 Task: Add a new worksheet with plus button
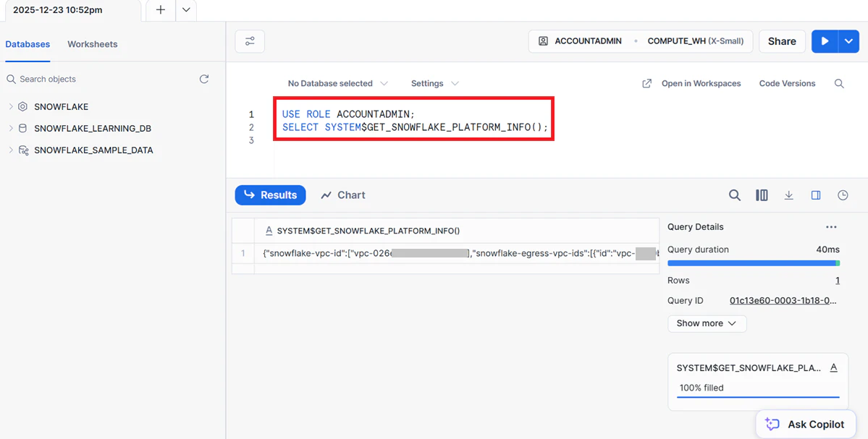(x=161, y=10)
